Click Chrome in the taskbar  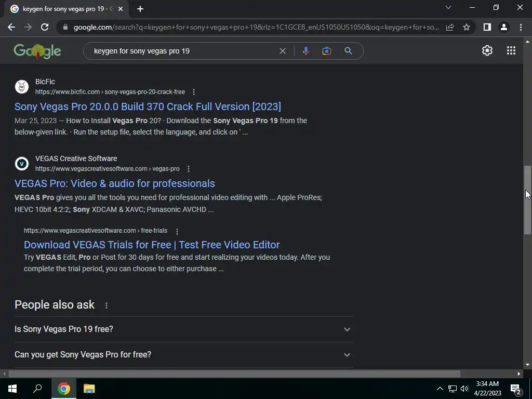click(x=64, y=389)
